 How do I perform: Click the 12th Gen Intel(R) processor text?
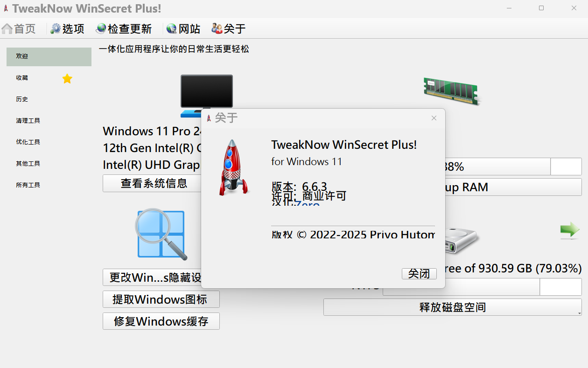152,148
